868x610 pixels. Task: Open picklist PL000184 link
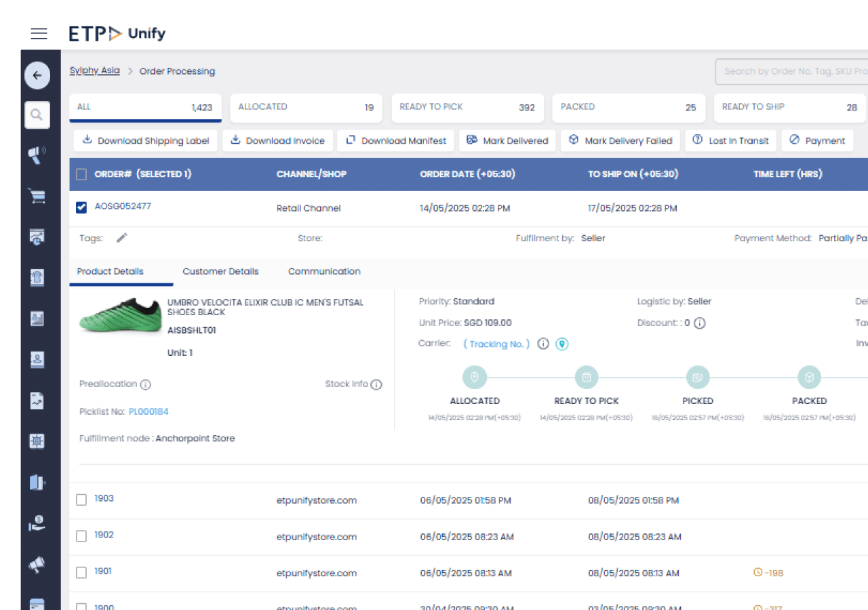[x=149, y=411]
